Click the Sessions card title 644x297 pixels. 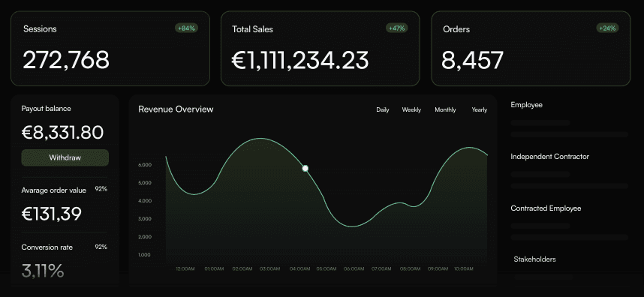click(x=40, y=29)
